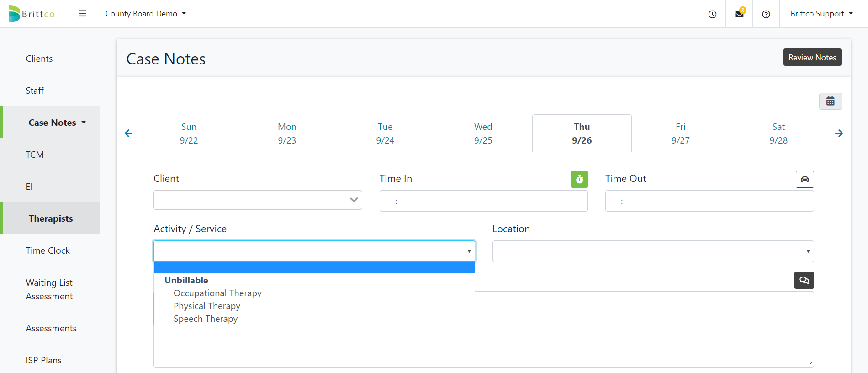Go to previous week with left arrow
868x373 pixels.
click(x=129, y=133)
